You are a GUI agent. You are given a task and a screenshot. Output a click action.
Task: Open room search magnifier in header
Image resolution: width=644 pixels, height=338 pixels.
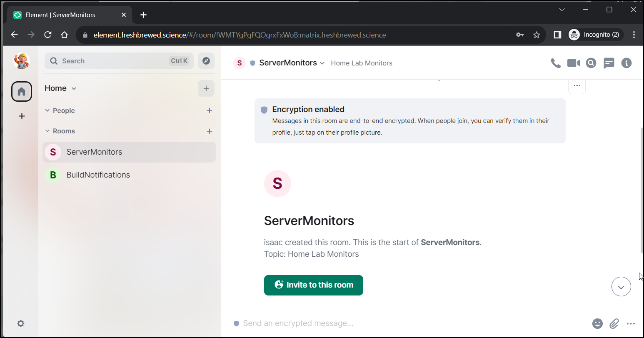point(591,63)
